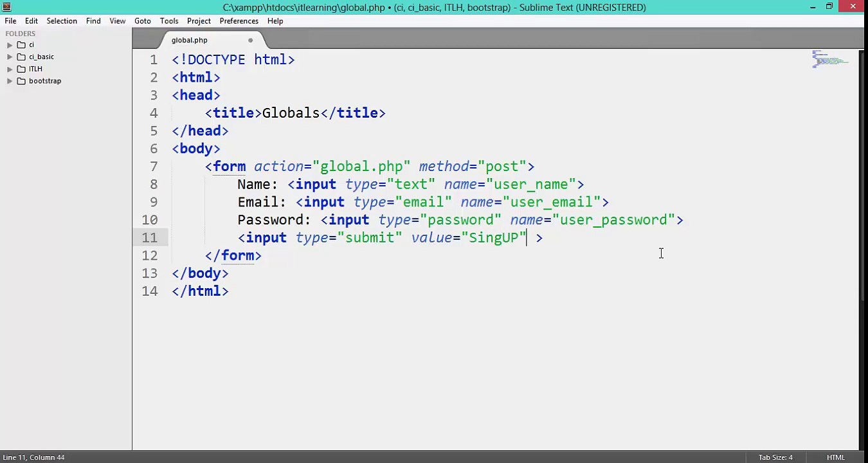Open the File menu
The width and height of the screenshot is (868, 463).
tap(10, 21)
